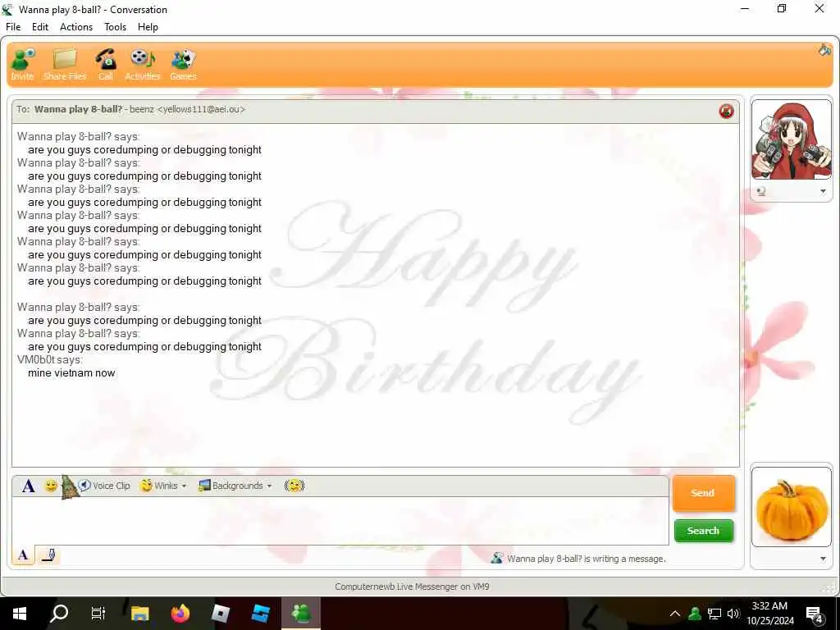Switch to text input mode tab

tap(23, 555)
